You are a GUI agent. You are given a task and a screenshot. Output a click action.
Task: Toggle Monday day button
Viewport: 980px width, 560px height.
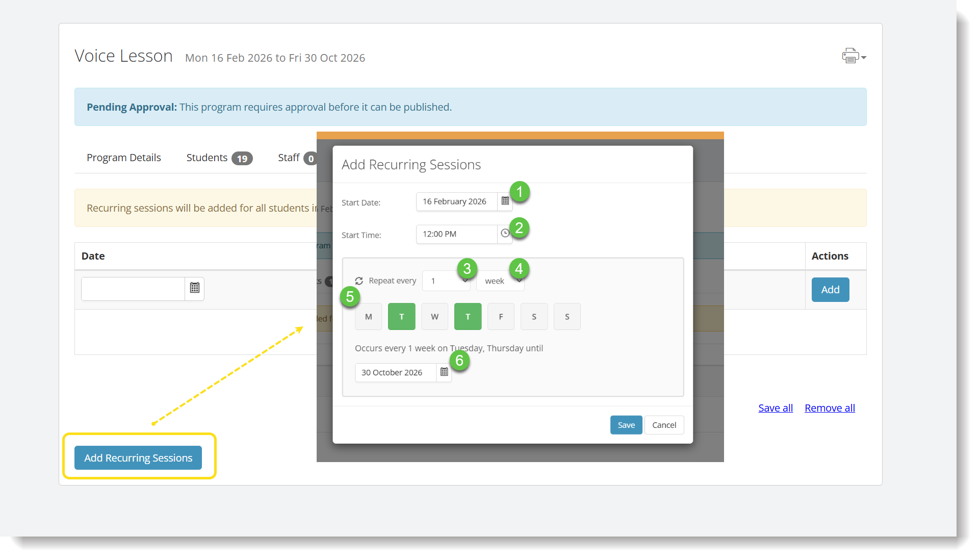point(369,317)
